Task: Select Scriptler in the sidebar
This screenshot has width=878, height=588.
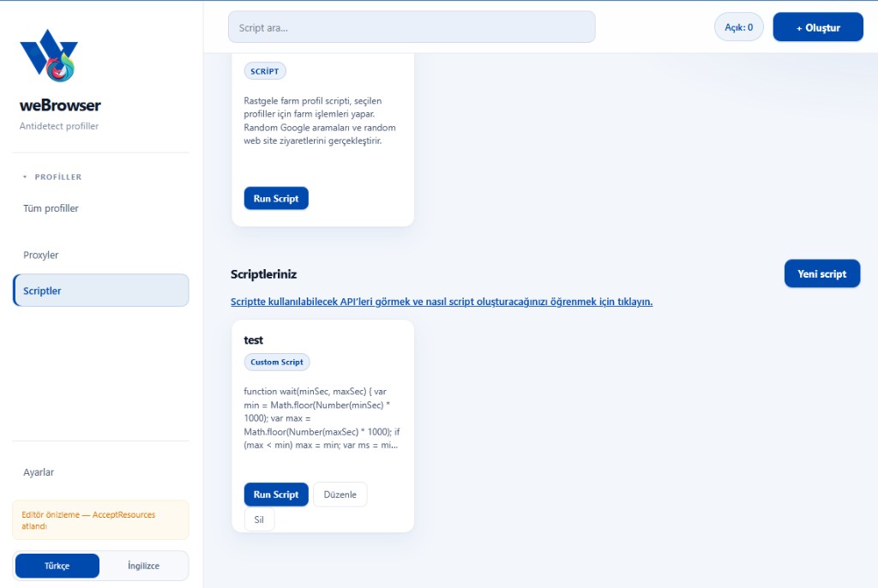Action: (x=101, y=291)
